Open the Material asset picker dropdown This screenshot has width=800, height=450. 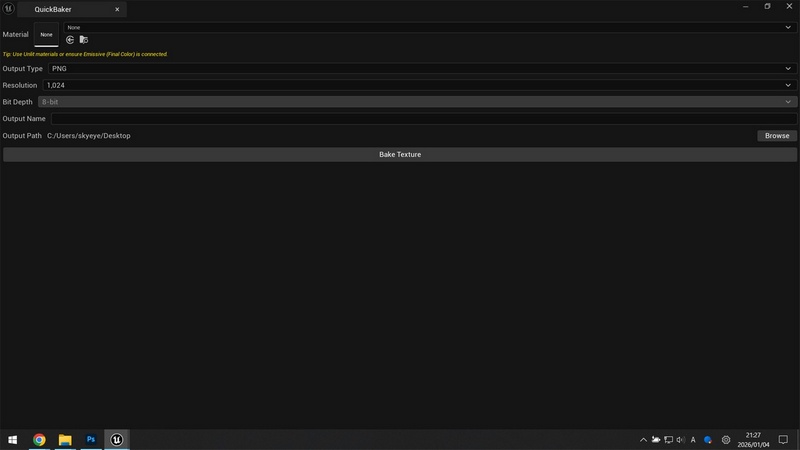(x=429, y=27)
